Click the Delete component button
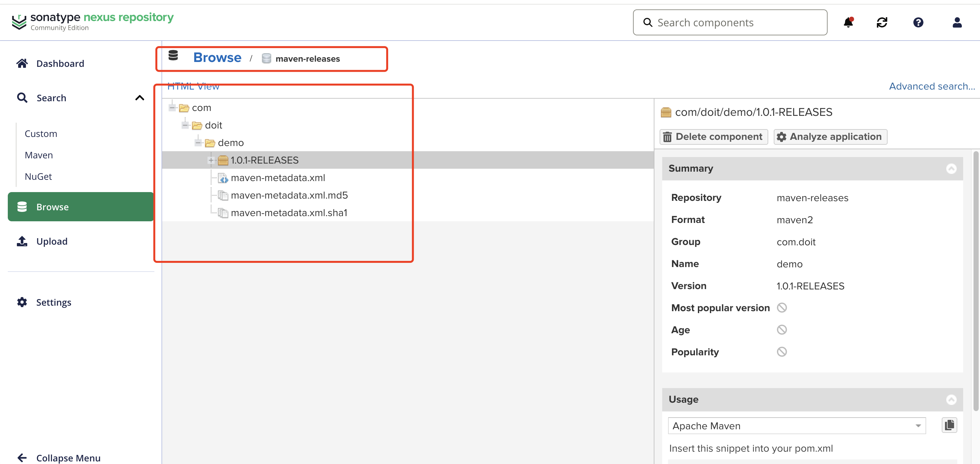This screenshot has height=464, width=980. (x=713, y=137)
